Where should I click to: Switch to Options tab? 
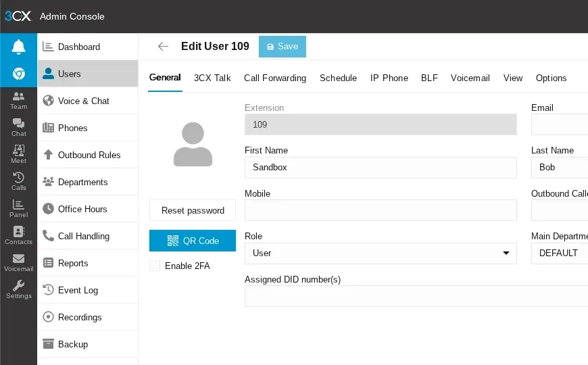[x=552, y=78]
